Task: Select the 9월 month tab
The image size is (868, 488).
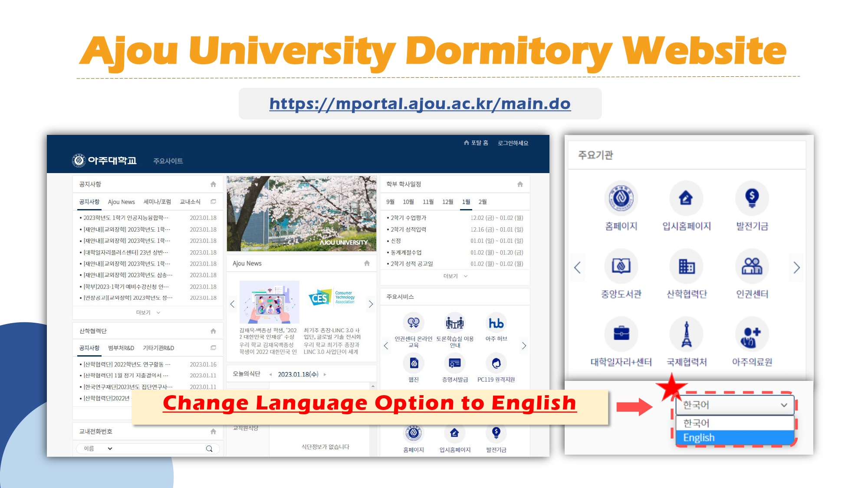Action: [390, 202]
